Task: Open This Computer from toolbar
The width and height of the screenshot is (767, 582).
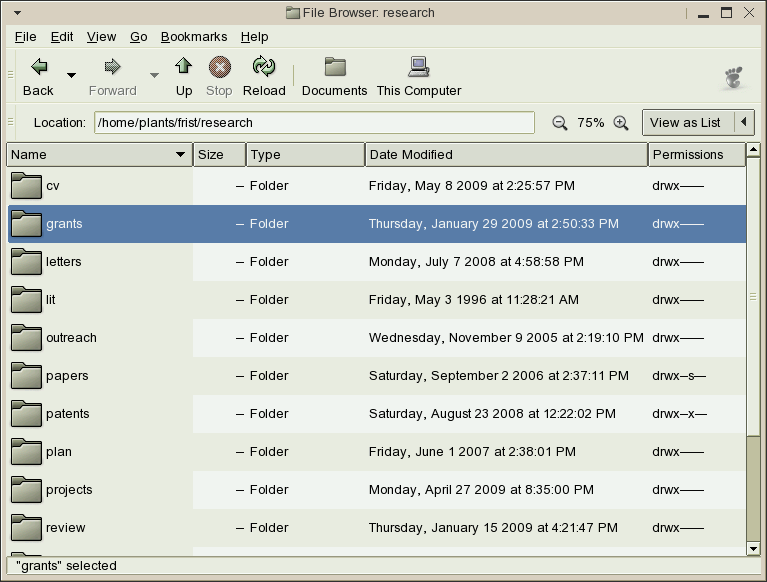Action: tap(418, 68)
